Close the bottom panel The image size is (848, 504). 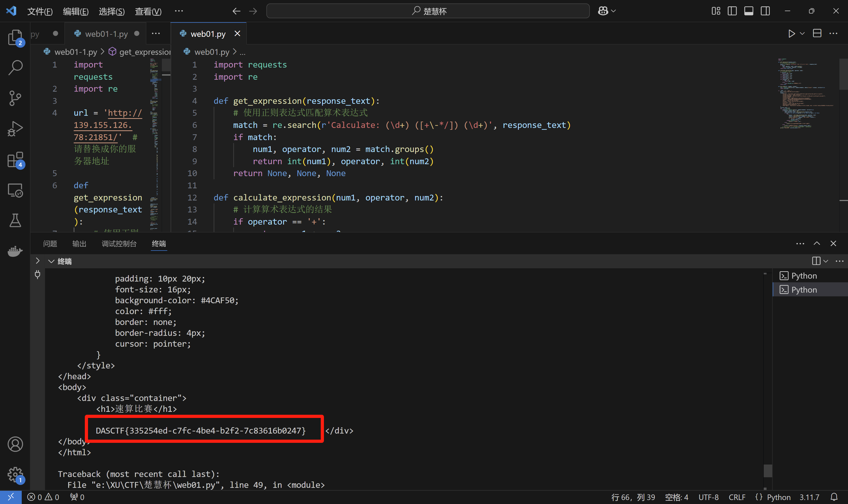(x=833, y=243)
